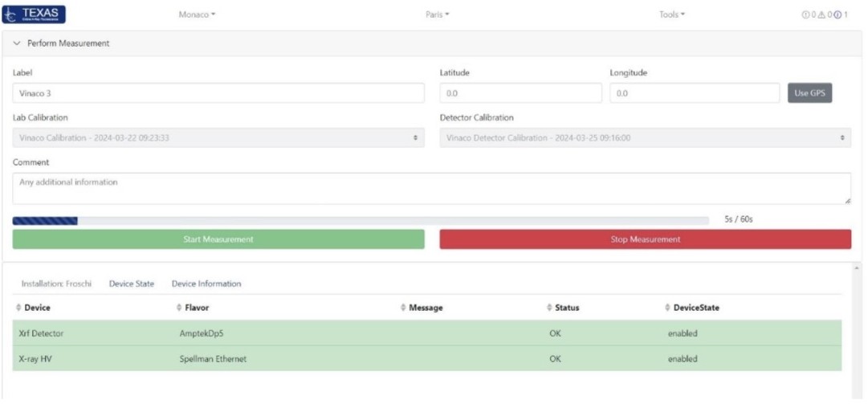
Task: Click the TEXAS logo icon
Action: click(35, 14)
